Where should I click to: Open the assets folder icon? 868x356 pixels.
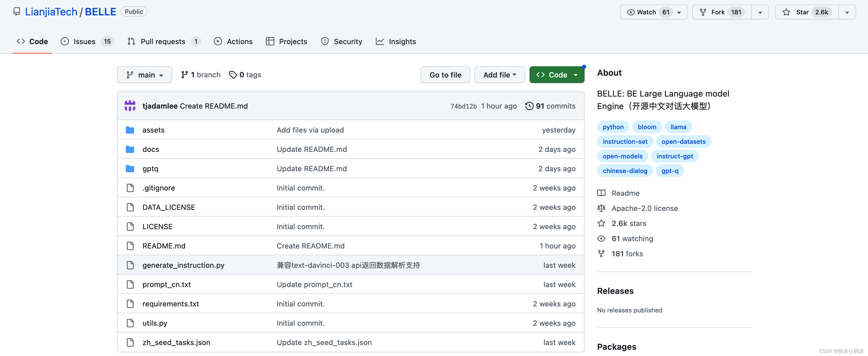(130, 130)
